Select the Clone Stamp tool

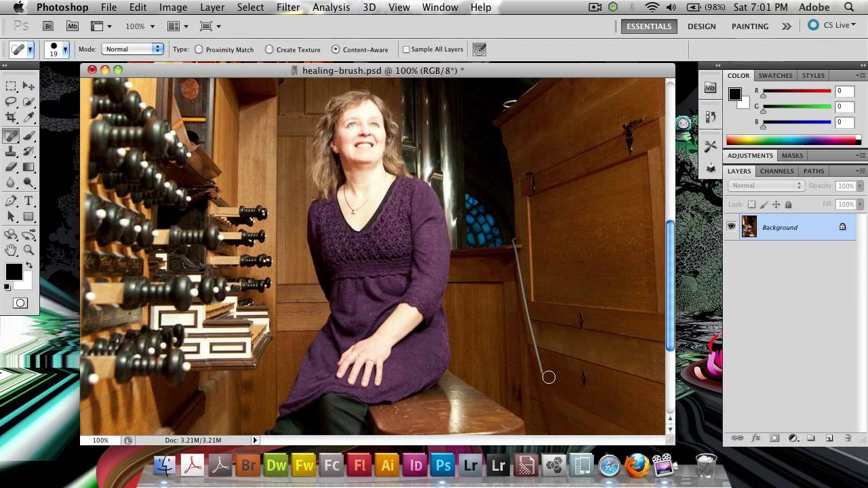[11, 152]
